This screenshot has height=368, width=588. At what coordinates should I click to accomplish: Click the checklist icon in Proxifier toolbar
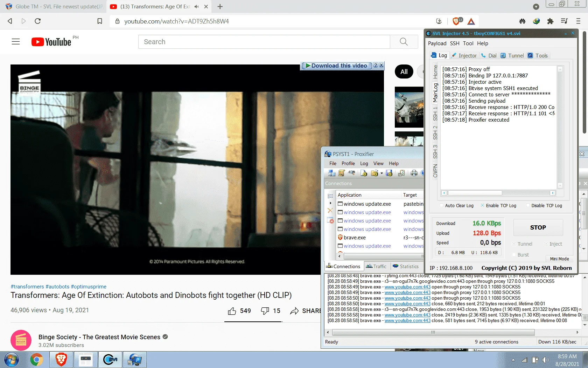pyautogui.click(x=401, y=173)
